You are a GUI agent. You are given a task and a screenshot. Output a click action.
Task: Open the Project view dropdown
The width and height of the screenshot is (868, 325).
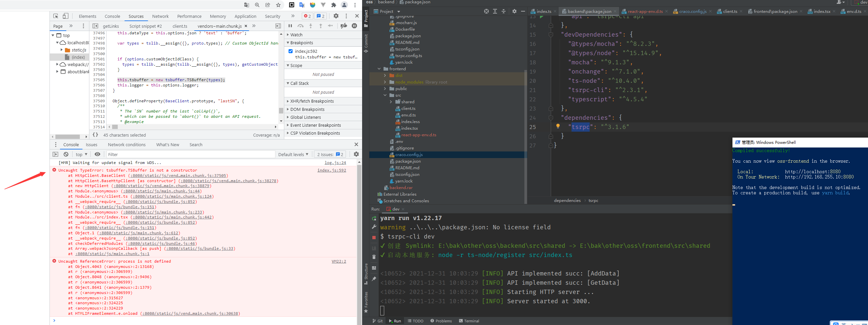387,11
